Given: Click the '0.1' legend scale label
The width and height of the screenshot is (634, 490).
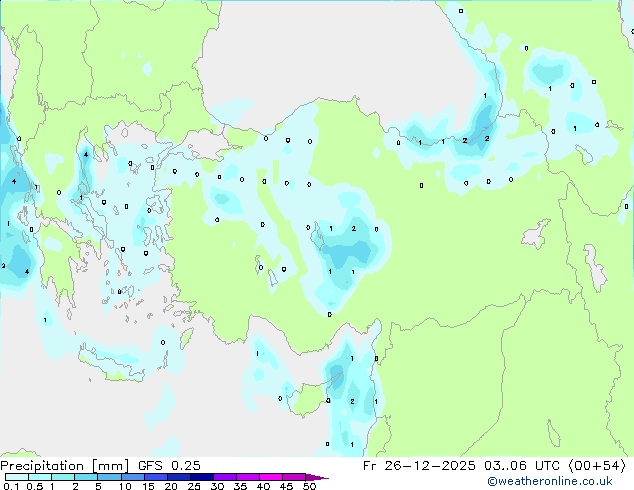Looking at the screenshot, I should tap(11, 486).
